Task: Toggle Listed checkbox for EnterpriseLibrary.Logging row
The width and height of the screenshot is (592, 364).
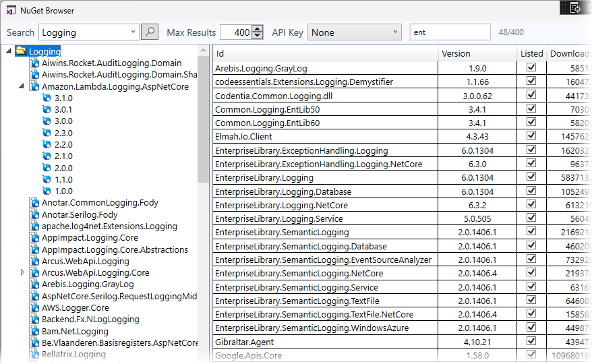Action: pyautogui.click(x=531, y=177)
